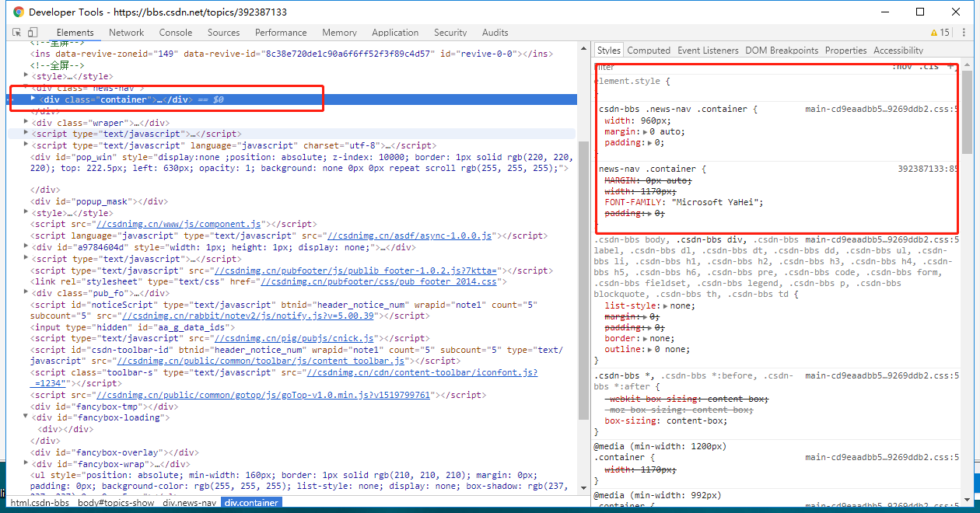
Task: Open the cnick.js script link
Action: (x=295, y=339)
